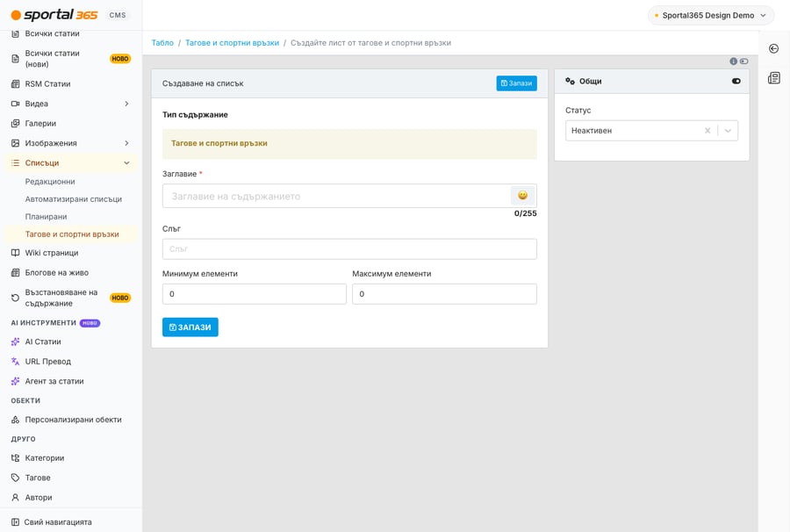
Task: Open Блогове на живо section
Action: click(71, 272)
